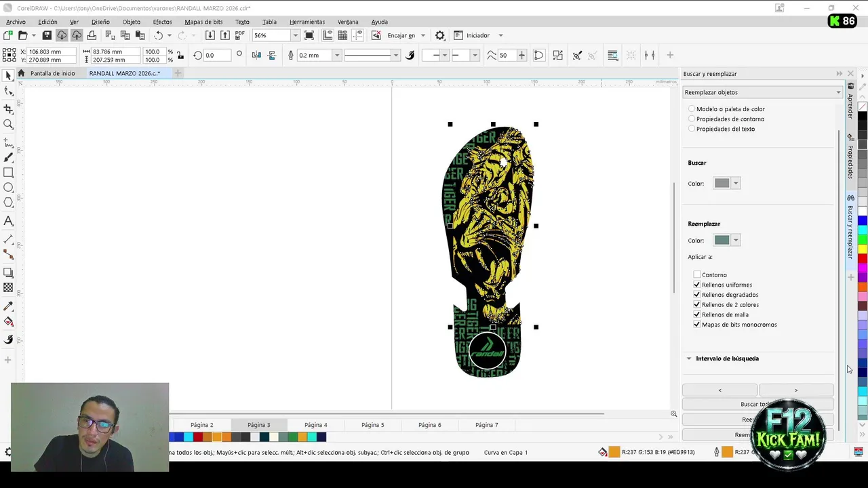Uncheck Rellenos de malla checkbox
This screenshot has width=868, height=488.
(x=696, y=314)
